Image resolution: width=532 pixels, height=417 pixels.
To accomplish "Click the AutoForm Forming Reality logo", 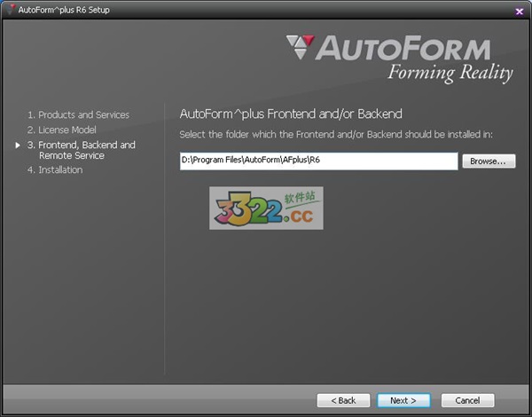I will [399, 59].
